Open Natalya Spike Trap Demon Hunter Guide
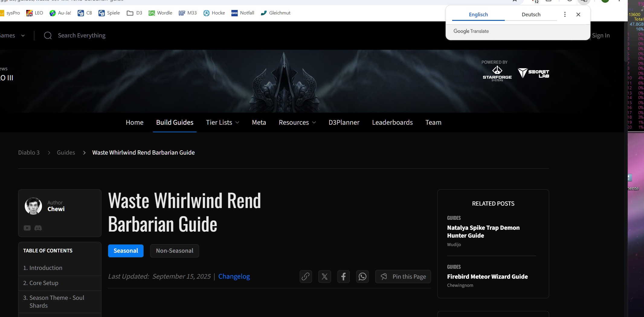This screenshot has height=317, width=644. [x=483, y=232]
